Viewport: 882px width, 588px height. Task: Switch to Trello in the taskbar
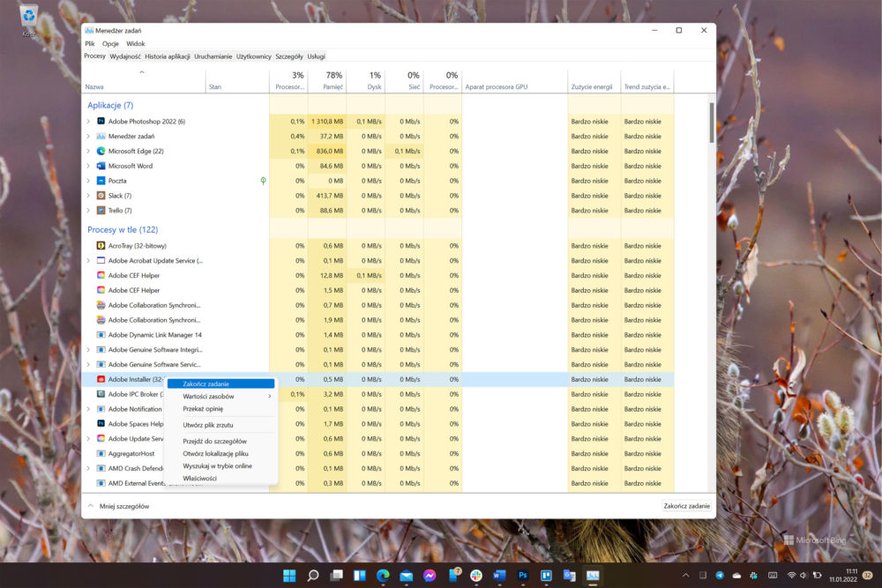pos(546,576)
